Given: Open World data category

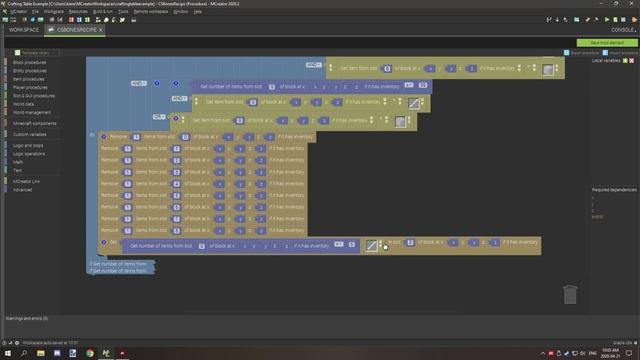Looking at the screenshot, I should click(23, 104).
